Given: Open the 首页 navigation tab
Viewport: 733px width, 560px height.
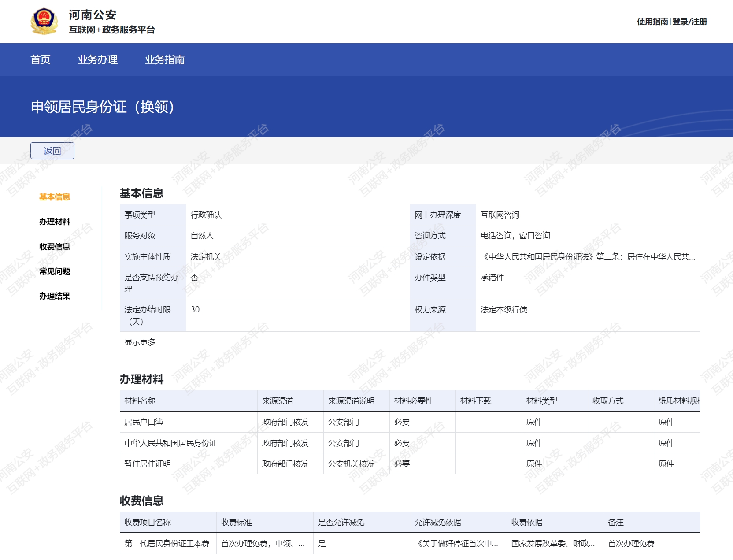Looking at the screenshot, I should [x=41, y=59].
